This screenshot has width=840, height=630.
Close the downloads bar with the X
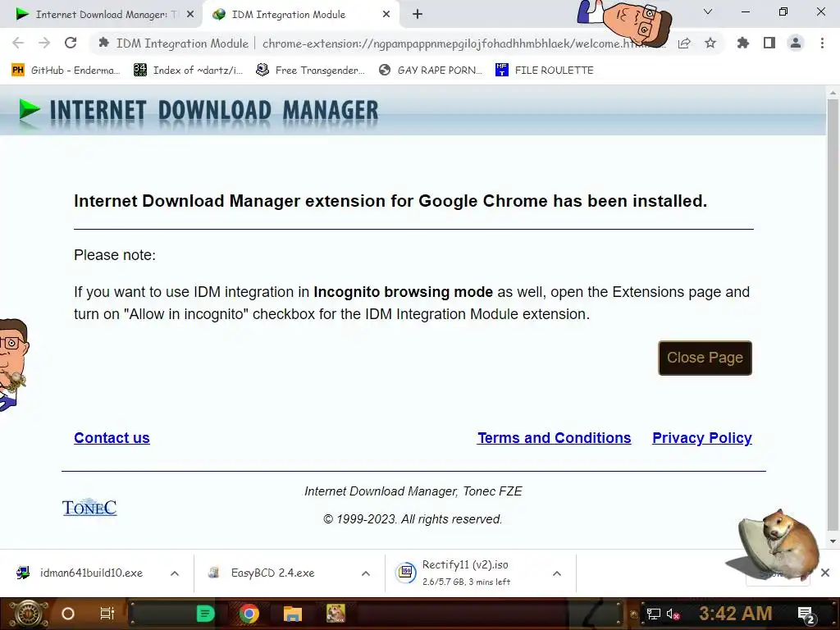click(x=825, y=573)
